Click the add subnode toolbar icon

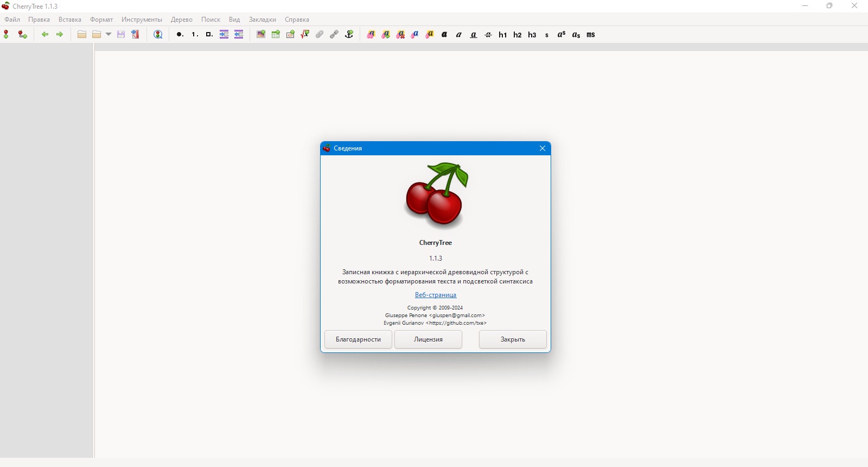point(22,34)
